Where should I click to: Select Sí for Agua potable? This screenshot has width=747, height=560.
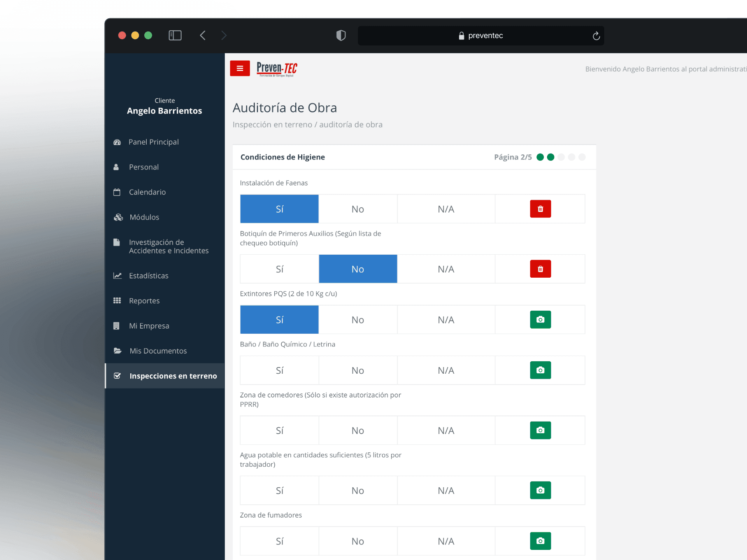coord(279,490)
